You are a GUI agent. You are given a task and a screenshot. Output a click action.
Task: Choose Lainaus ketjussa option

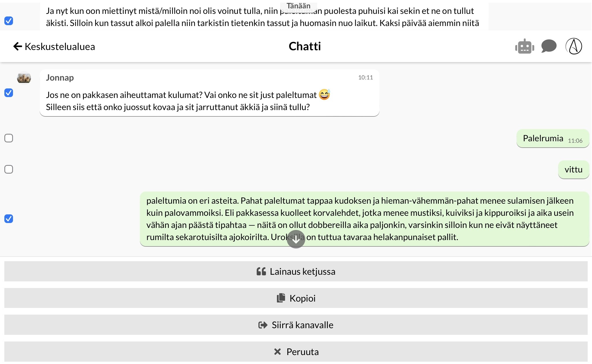coord(296,271)
